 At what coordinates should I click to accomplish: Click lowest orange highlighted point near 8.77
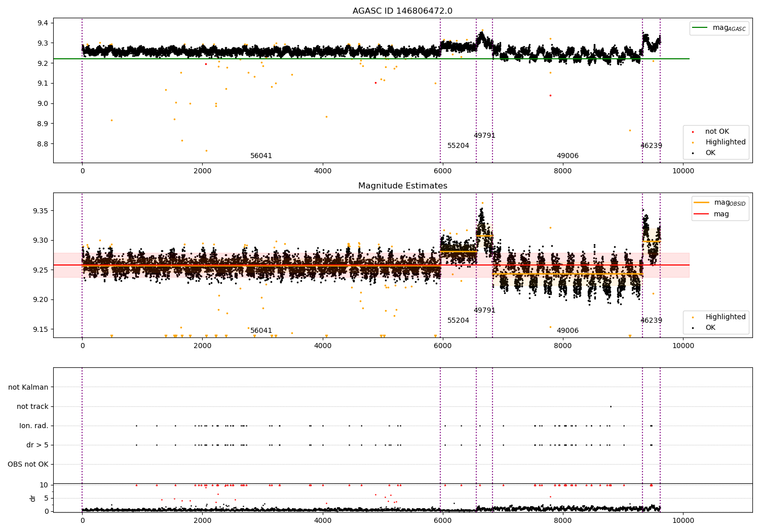click(206, 150)
